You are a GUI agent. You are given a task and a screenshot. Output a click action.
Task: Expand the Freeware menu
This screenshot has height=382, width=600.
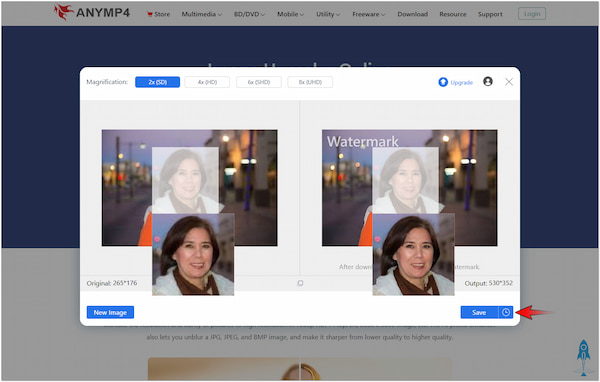[368, 14]
